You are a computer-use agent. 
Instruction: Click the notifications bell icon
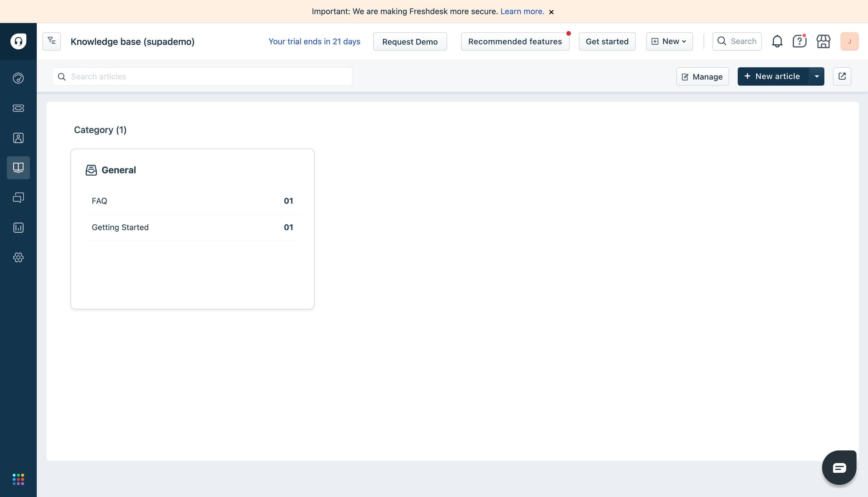(x=777, y=42)
